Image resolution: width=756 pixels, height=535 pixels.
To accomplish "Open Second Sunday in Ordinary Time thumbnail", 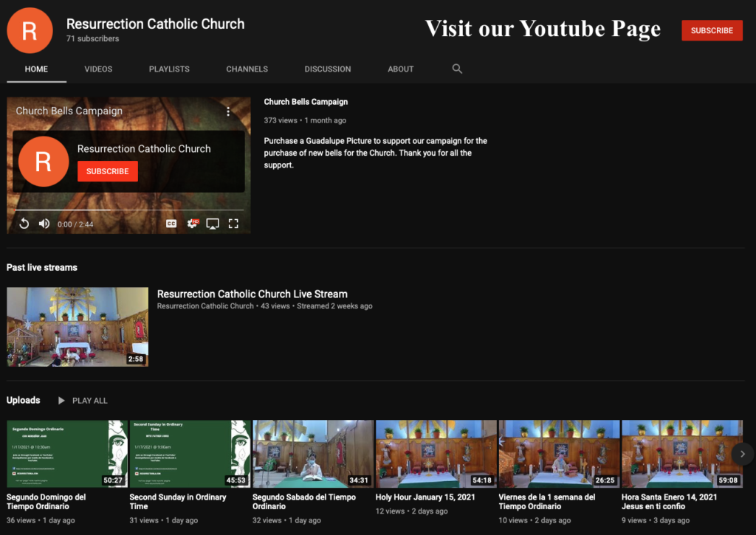I will (x=190, y=454).
